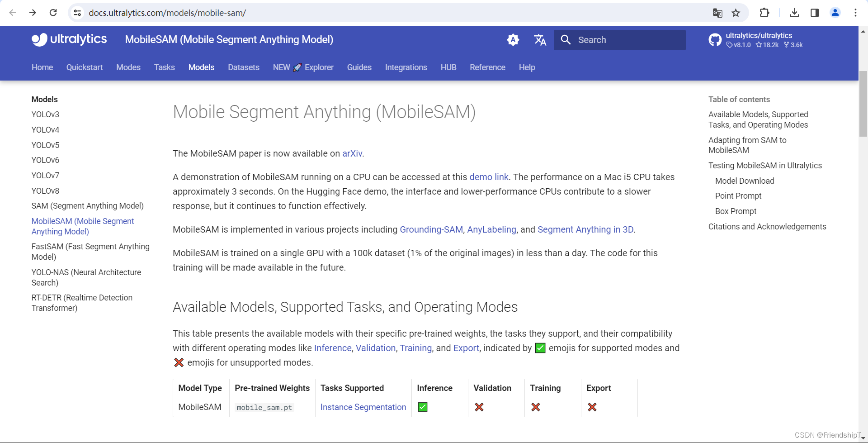Follow the arXiv paper link
Image resolution: width=868 pixels, height=443 pixels.
pyautogui.click(x=352, y=153)
